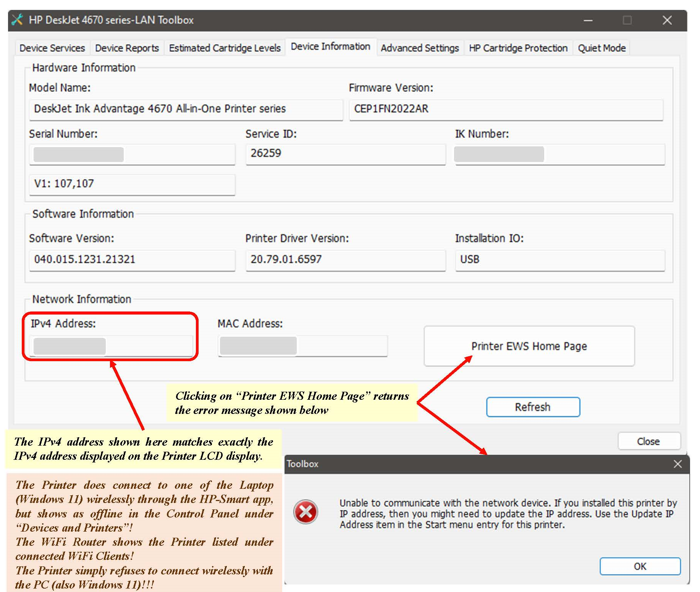Image resolution: width=700 pixels, height=592 pixels.
Task: Click the Firmware Version field CEP1FN2022AR
Action: (506, 110)
